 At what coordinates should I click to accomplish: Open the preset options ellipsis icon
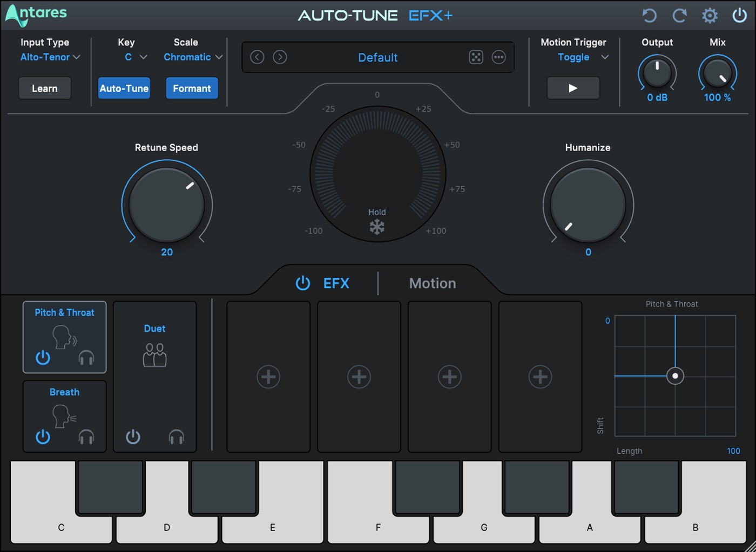pos(498,57)
